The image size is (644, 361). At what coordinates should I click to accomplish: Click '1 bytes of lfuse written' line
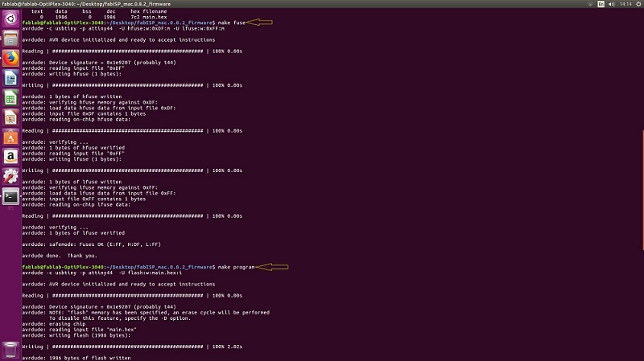tap(72, 182)
